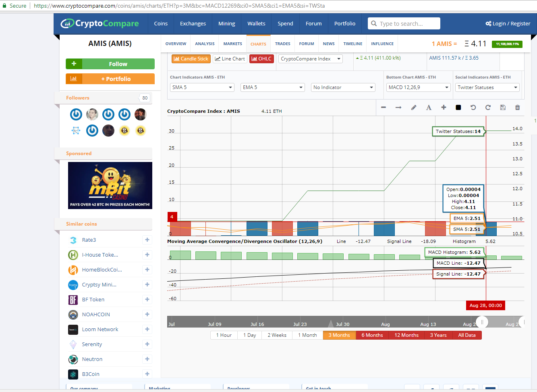Set chart range to 1 Month
This screenshot has width=537, height=392.
(x=307, y=335)
